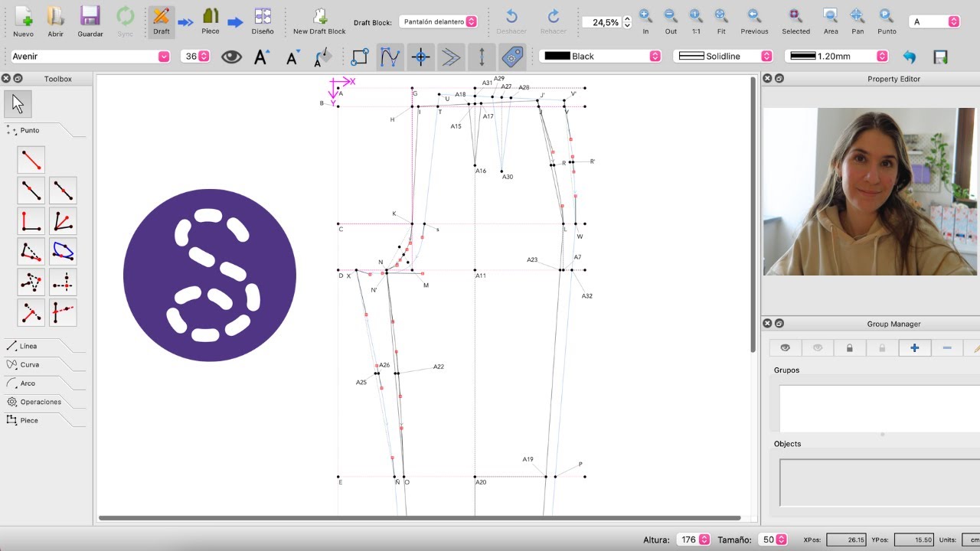This screenshot has height=551, width=980.
Task: Click the text color fill icon
Action: pyautogui.click(x=323, y=57)
